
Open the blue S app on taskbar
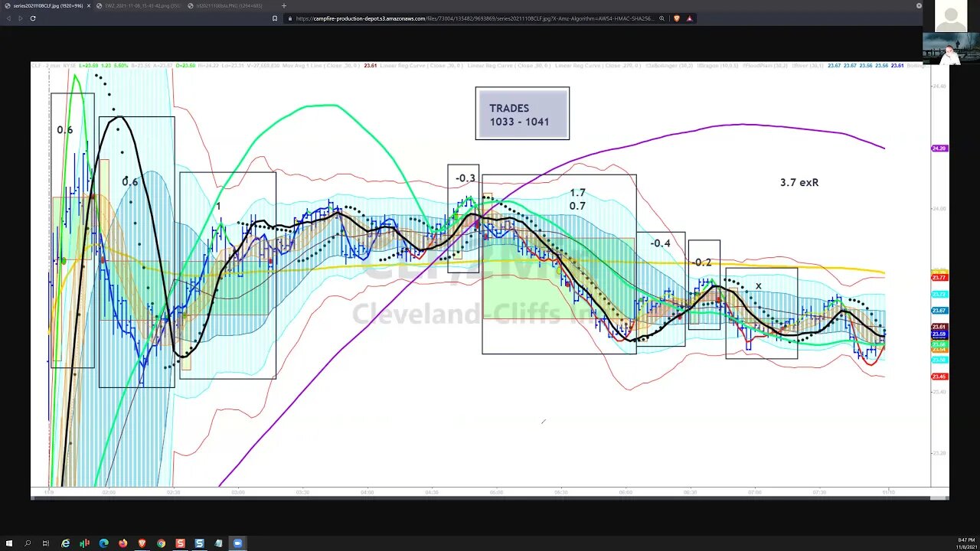(x=199, y=543)
